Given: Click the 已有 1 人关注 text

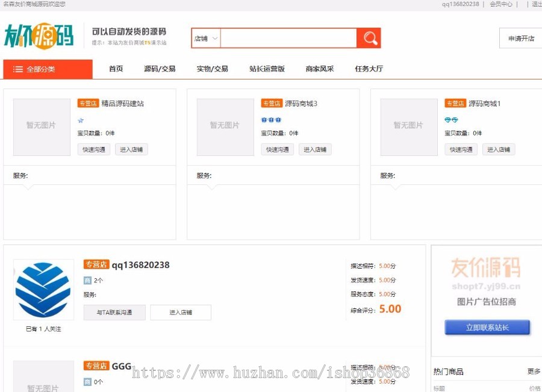Looking at the screenshot, I should click(x=43, y=329).
